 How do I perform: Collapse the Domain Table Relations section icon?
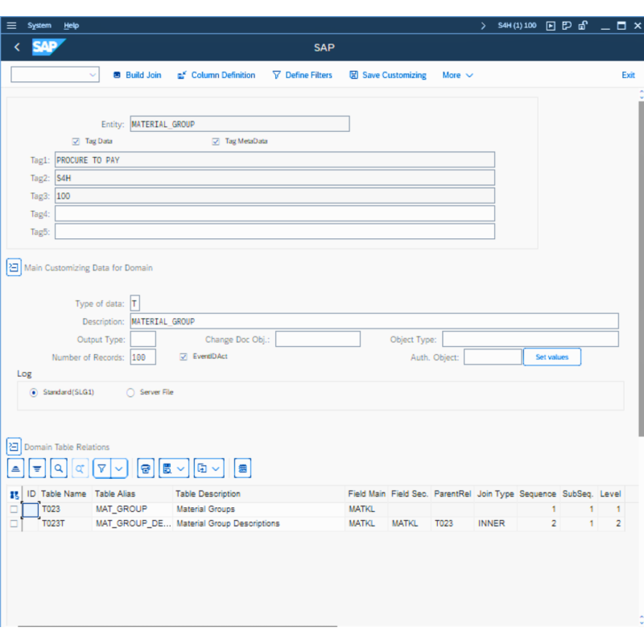(14, 447)
